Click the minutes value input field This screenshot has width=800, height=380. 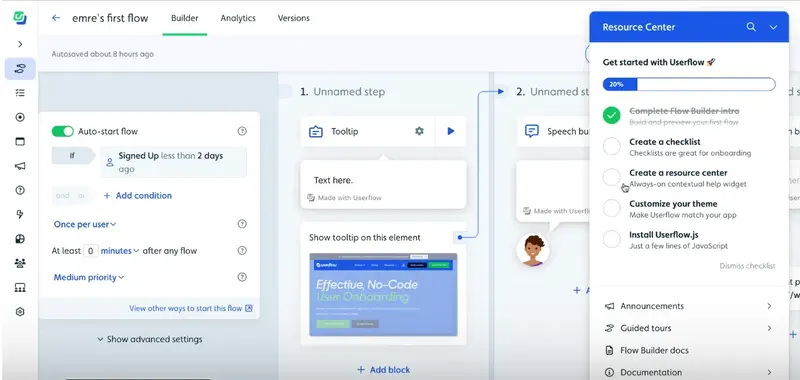pyautogui.click(x=90, y=250)
